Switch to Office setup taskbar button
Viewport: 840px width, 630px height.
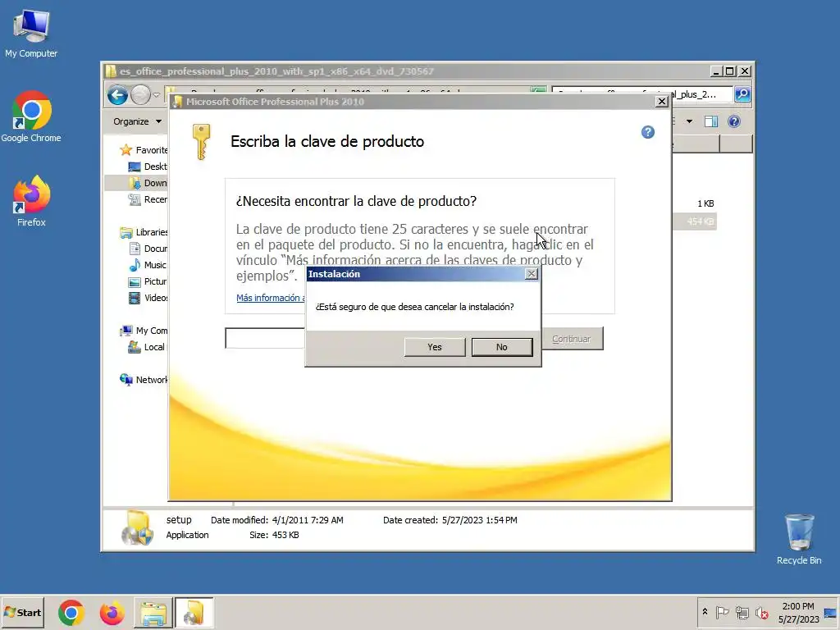pyautogui.click(x=194, y=613)
